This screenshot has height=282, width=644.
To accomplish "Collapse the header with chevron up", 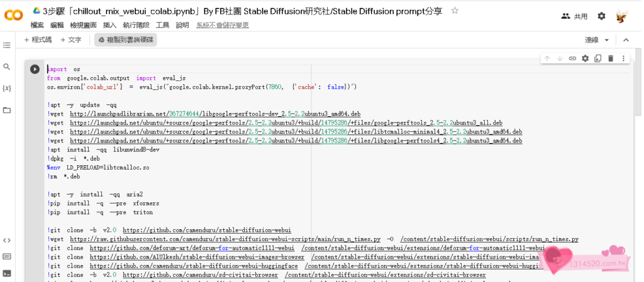I will click(626, 40).
